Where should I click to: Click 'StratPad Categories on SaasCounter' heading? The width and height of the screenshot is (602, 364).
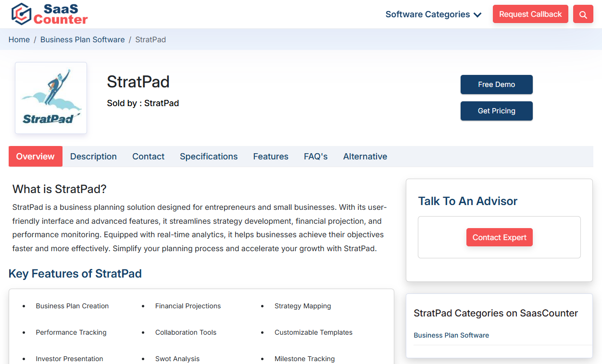[496, 313]
